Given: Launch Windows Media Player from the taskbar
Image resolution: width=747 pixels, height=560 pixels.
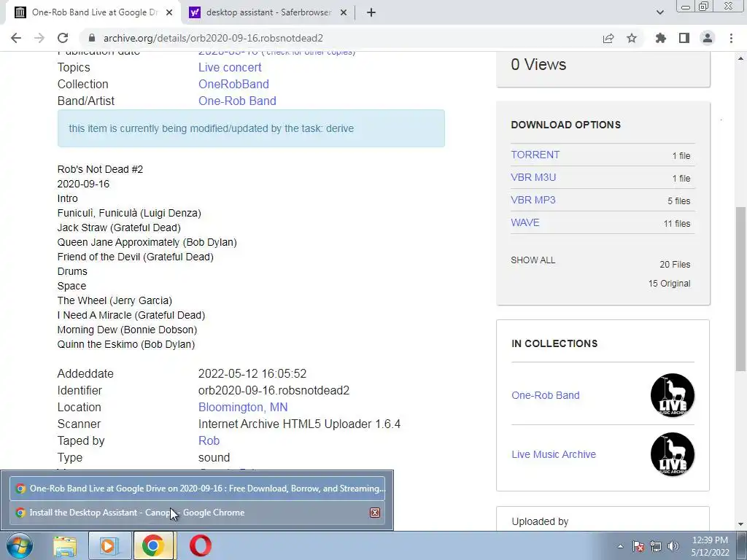Looking at the screenshot, I should point(109,545).
